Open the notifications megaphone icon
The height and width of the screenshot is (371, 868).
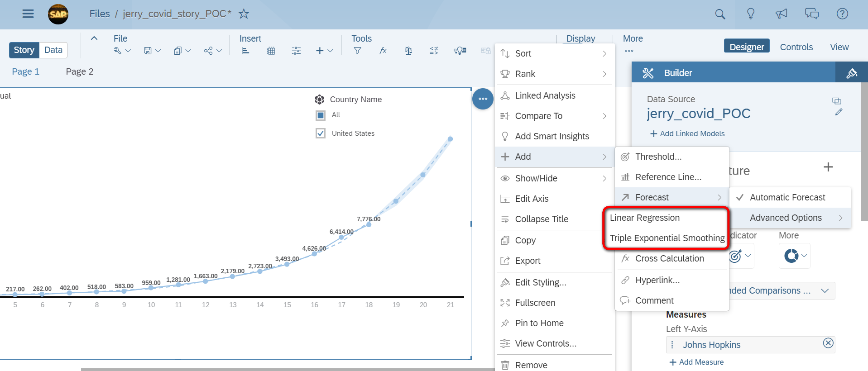[782, 14]
